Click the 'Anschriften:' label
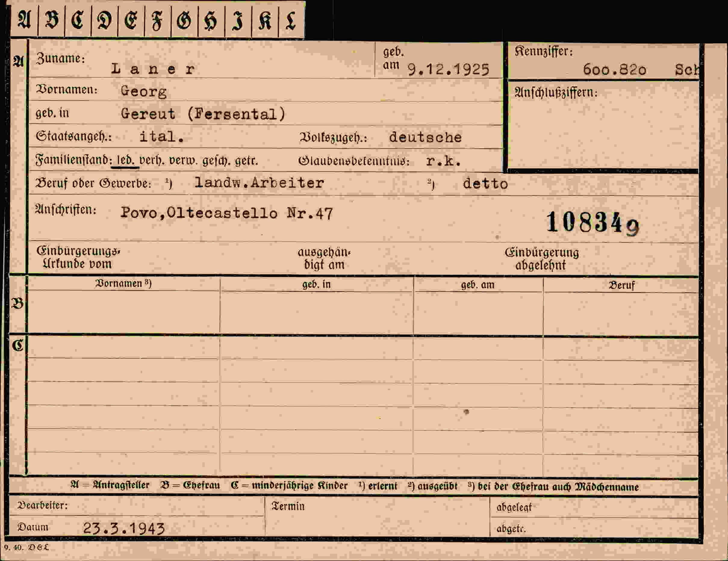Viewport: 728px width, 561px height. [x=66, y=209]
